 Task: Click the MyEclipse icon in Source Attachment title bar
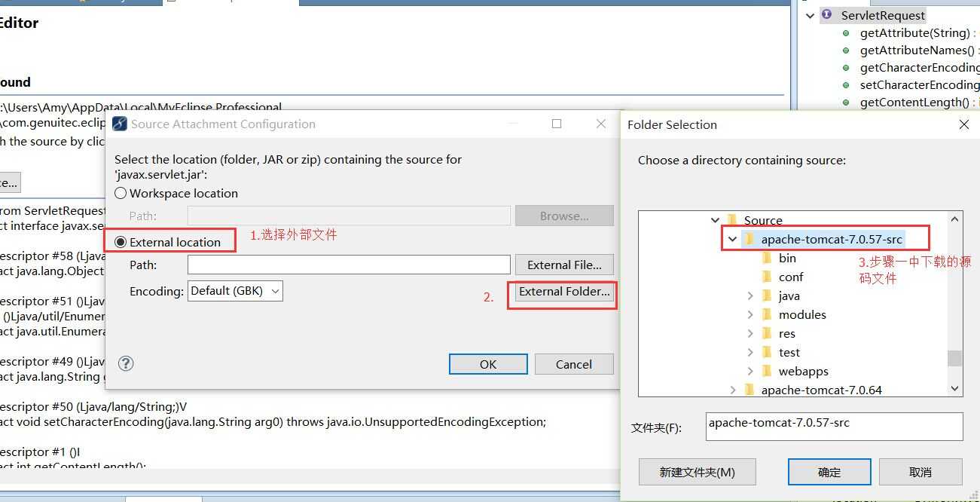(x=119, y=124)
